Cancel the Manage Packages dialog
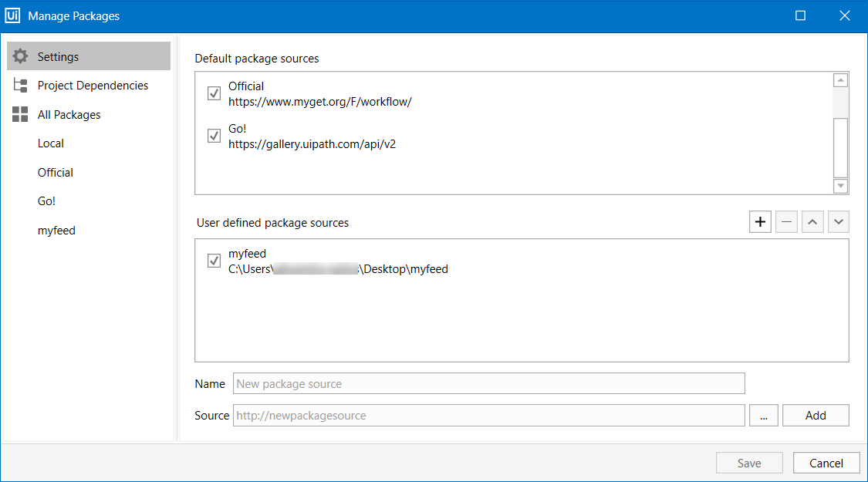Image resolution: width=868 pixels, height=482 pixels. (x=826, y=463)
